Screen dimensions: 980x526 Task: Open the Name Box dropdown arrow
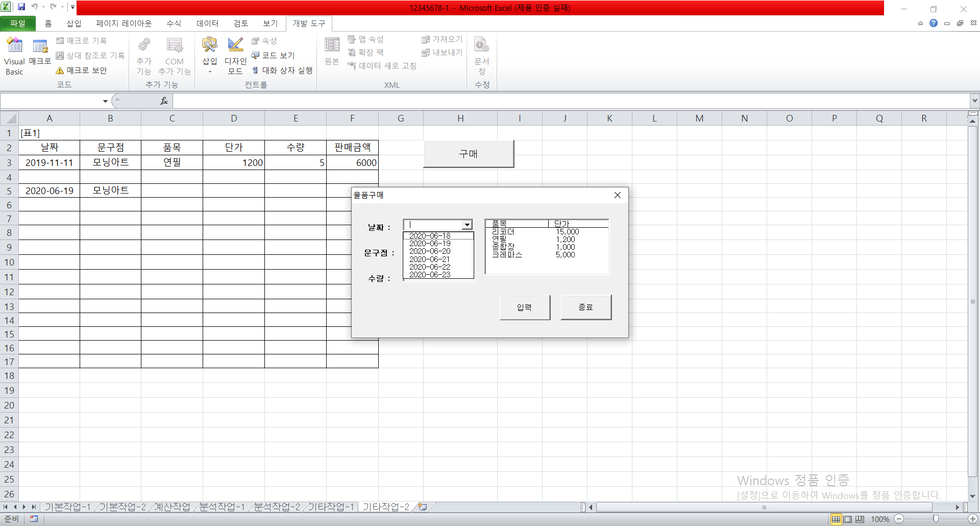(x=105, y=101)
